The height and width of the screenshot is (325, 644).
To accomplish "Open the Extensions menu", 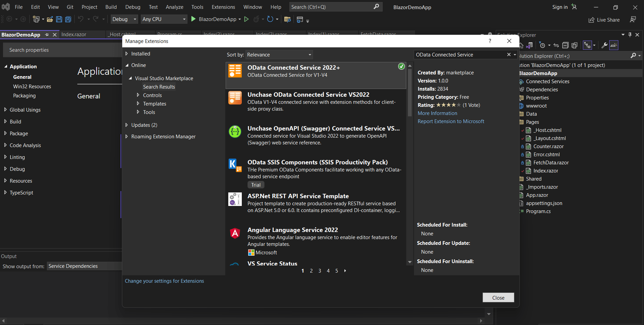I will tap(223, 7).
